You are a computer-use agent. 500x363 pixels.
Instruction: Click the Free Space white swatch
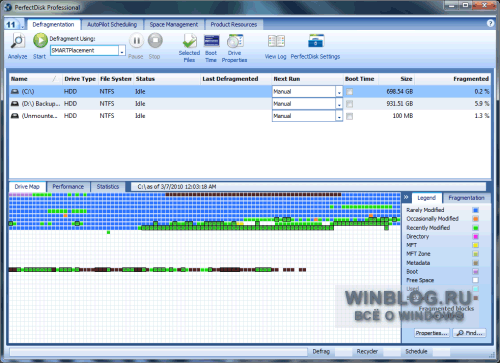[x=476, y=280]
